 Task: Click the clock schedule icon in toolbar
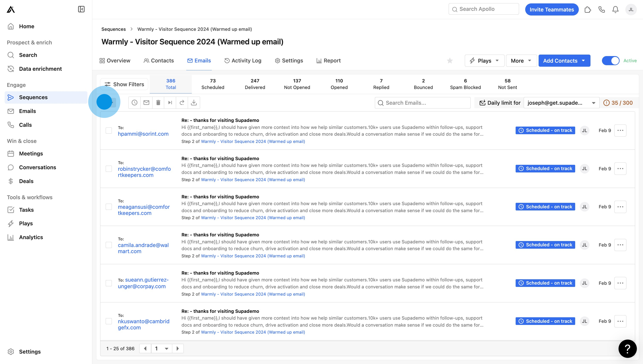134,103
